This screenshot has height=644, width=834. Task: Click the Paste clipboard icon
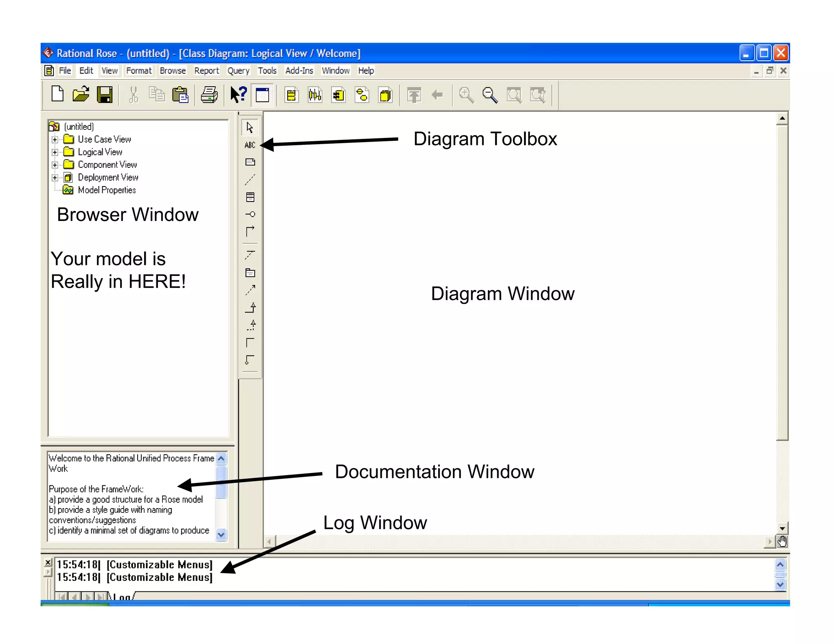coord(180,95)
